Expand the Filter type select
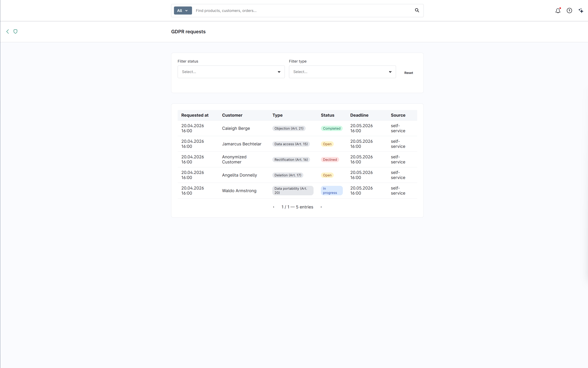This screenshot has width=588, height=368. [x=342, y=72]
